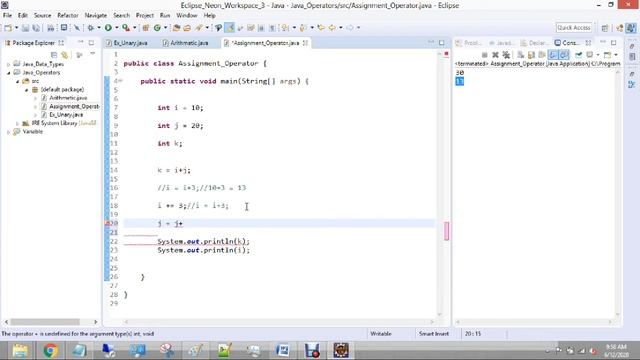Open Google Chrome from the taskbar
This screenshot has height=360, width=640.
tap(50, 351)
